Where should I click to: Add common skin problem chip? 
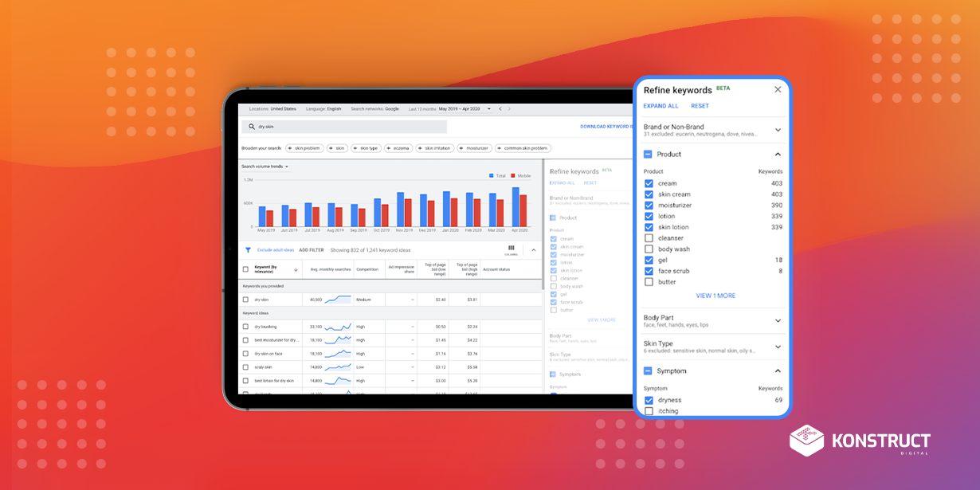[x=523, y=148]
